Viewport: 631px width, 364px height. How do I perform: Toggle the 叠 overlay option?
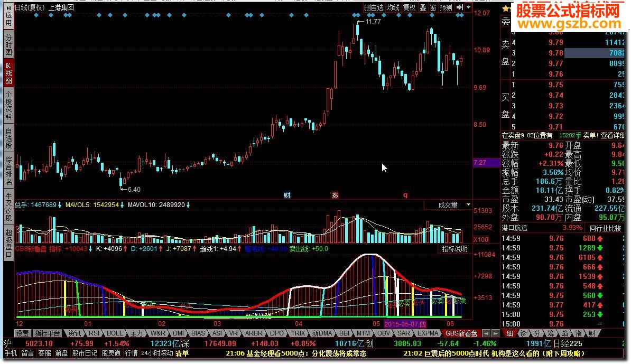click(423, 7)
